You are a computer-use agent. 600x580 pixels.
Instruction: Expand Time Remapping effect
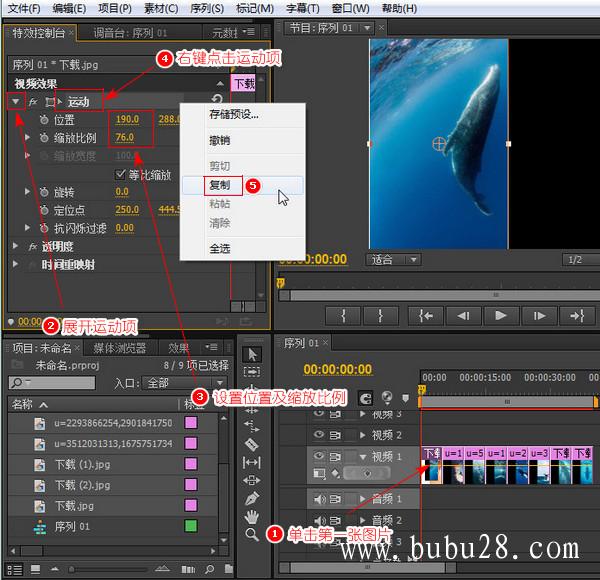[x=15, y=264]
